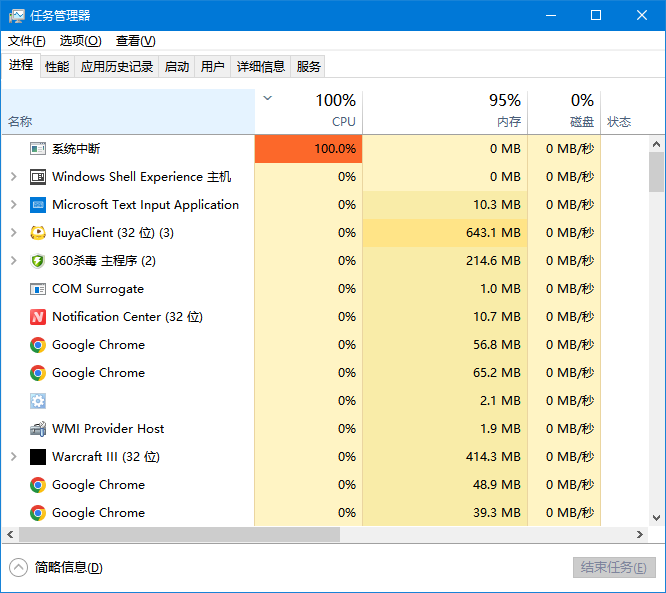Image resolution: width=666 pixels, height=593 pixels.
Task: Click the Windows Shell Experience 主机 icon
Action: tap(38, 177)
